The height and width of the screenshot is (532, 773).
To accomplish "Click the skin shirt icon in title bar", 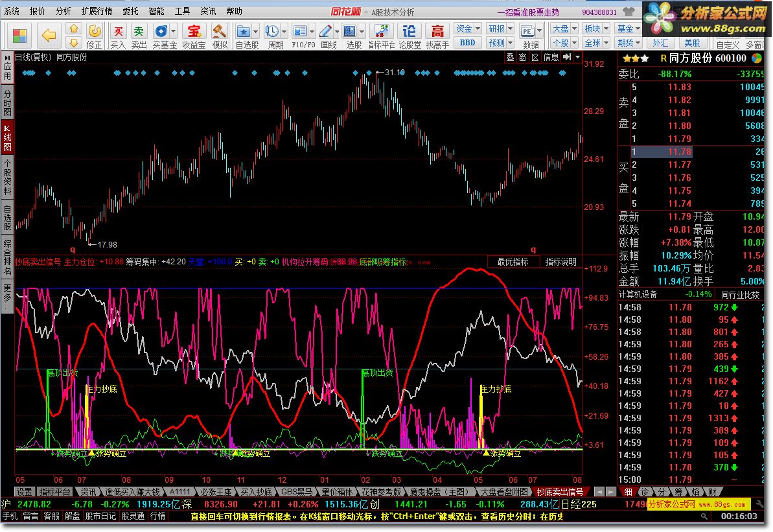I will [x=629, y=11].
